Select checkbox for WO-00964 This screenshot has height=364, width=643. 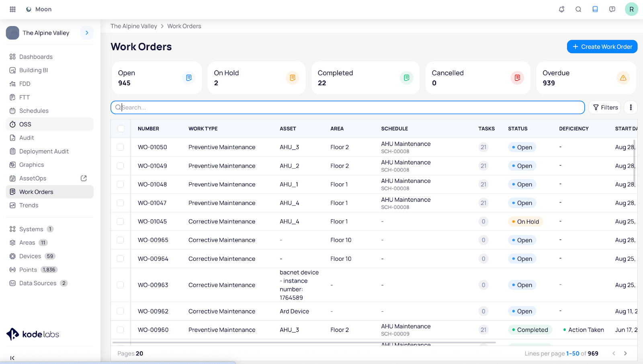[120, 258]
